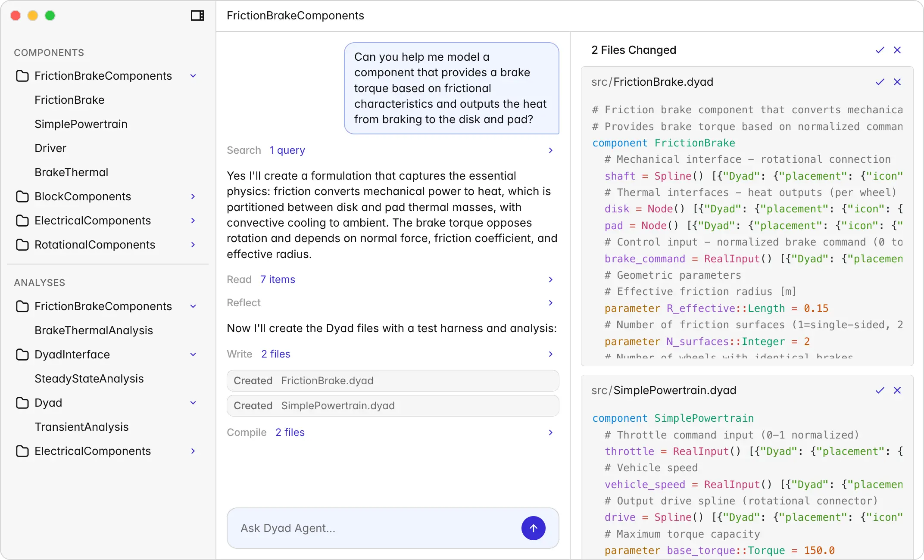
Task: Open the BrakeThermalAnalysis analysis
Action: (x=94, y=330)
